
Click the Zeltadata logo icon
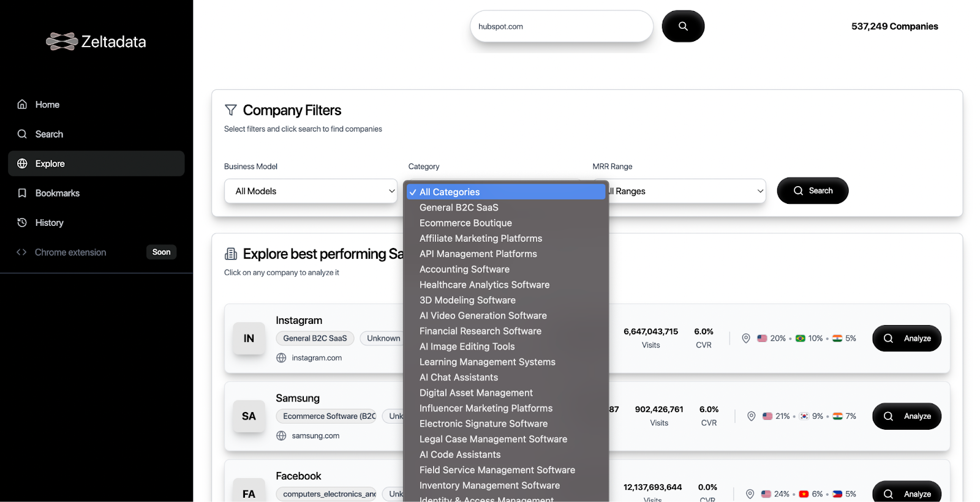(62, 42)
